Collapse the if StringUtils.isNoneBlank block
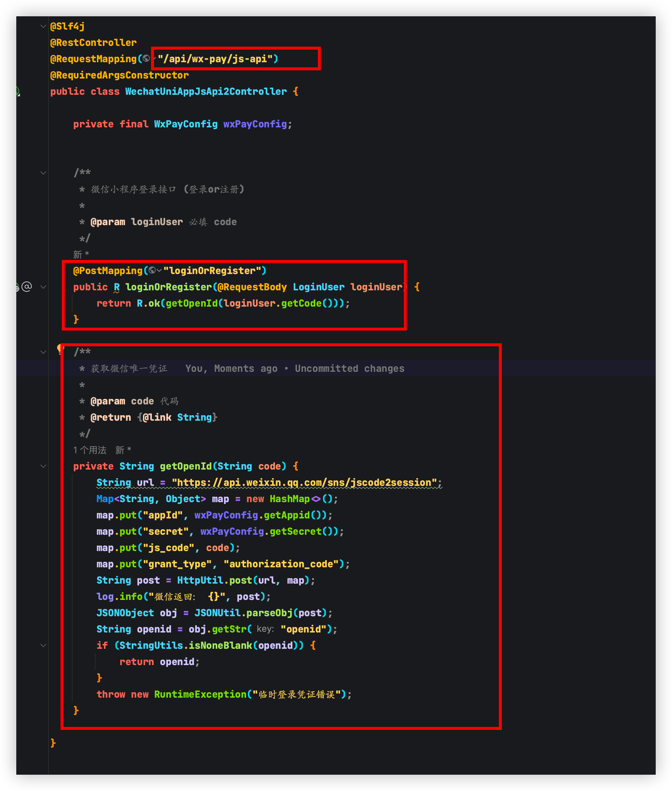672x791 pixels. pyautogui.click(x=43, y=645)
